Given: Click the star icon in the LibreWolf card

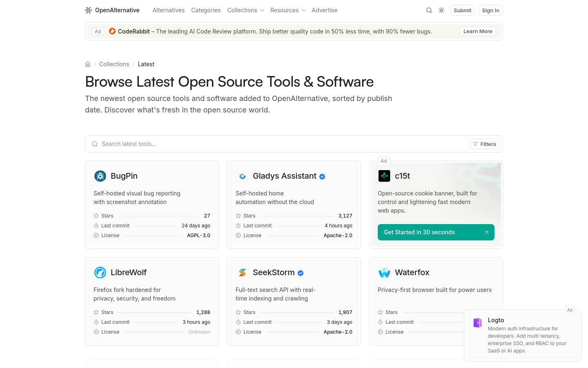Looking at the screenshot, I should [x=96, y=312].
